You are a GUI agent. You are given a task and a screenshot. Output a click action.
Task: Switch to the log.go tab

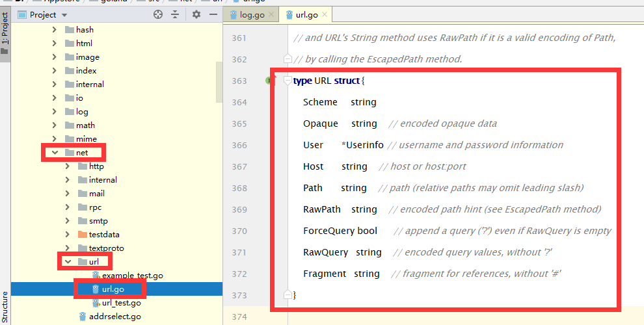(x=252, y=15)
